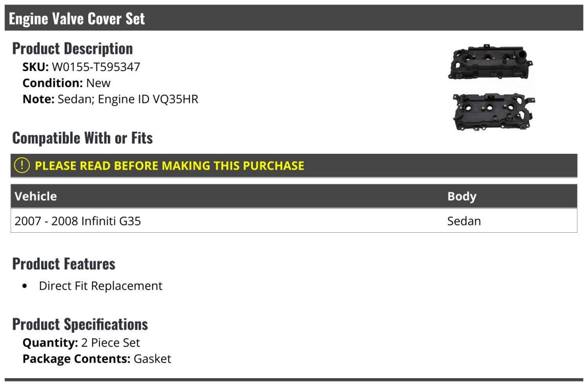Click the lower valve cover product image
Viewport: 588px width, 386px height.
[493, 113]
